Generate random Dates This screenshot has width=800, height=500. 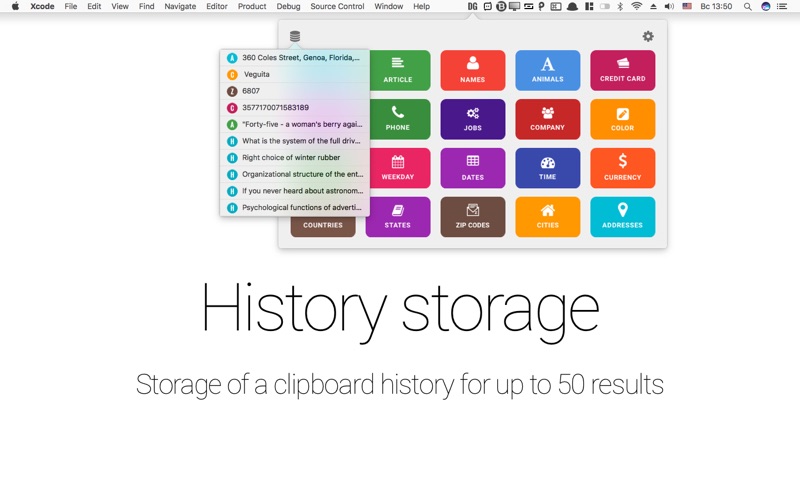pos(472,168)
